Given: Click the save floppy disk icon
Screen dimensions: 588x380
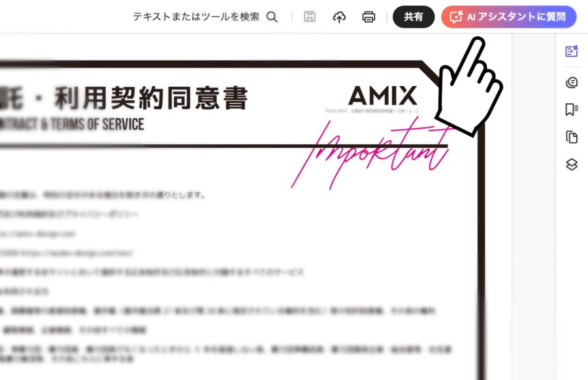Looking at the screenshot, I should point(310,17).
